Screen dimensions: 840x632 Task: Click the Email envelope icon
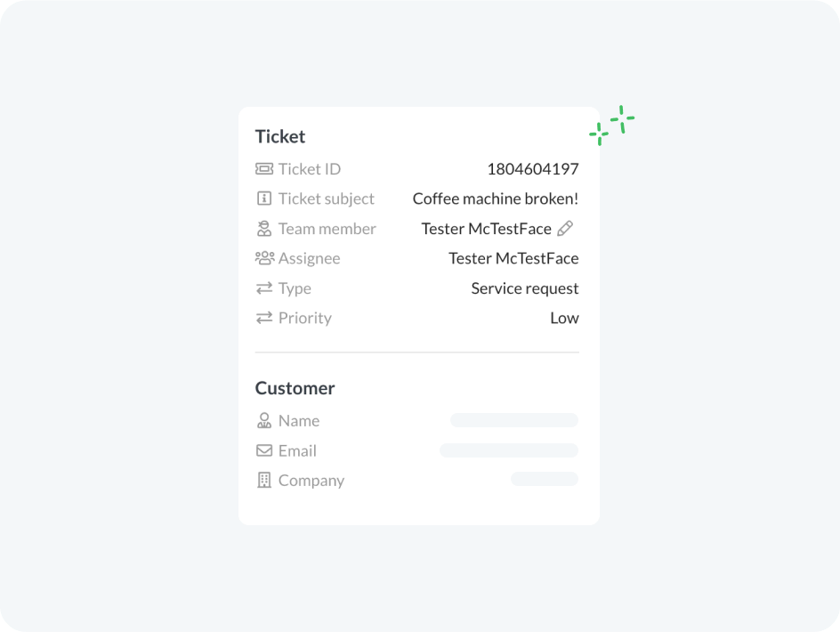pos(264,450)
